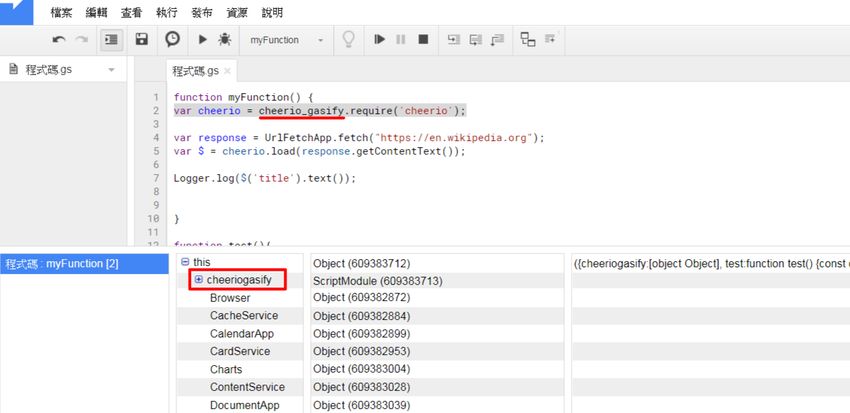The width and height of the screenshot is (850, 413).
Task: Open the 說明 menu
Action: point(272,13)
